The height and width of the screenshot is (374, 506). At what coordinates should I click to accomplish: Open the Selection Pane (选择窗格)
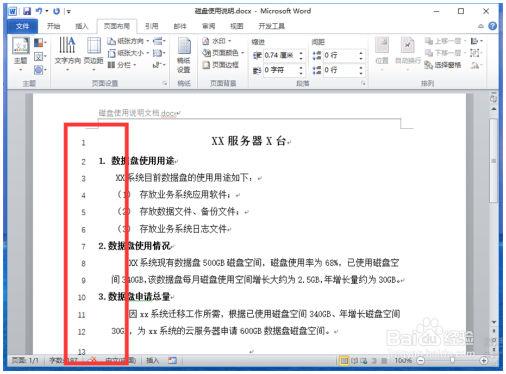tap(443, 65)
